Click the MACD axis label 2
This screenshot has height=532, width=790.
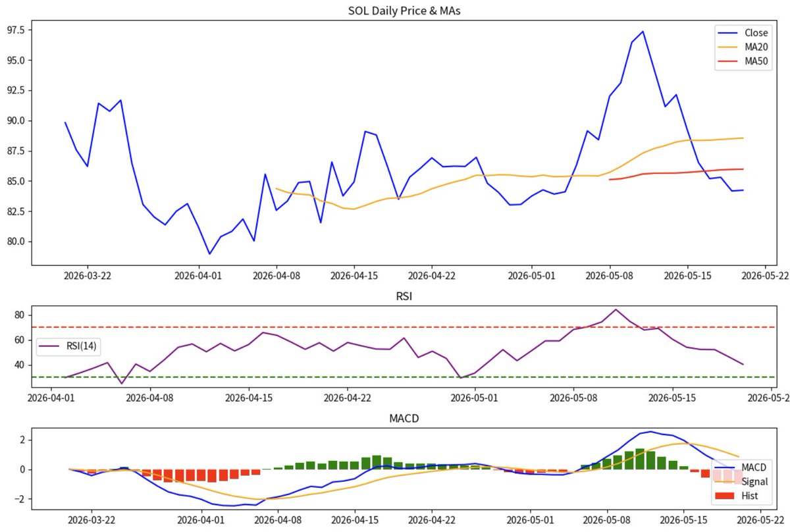point(24,440)
